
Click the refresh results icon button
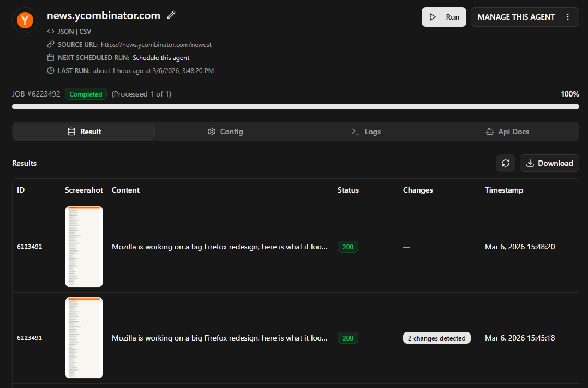[x=505, y=163]
